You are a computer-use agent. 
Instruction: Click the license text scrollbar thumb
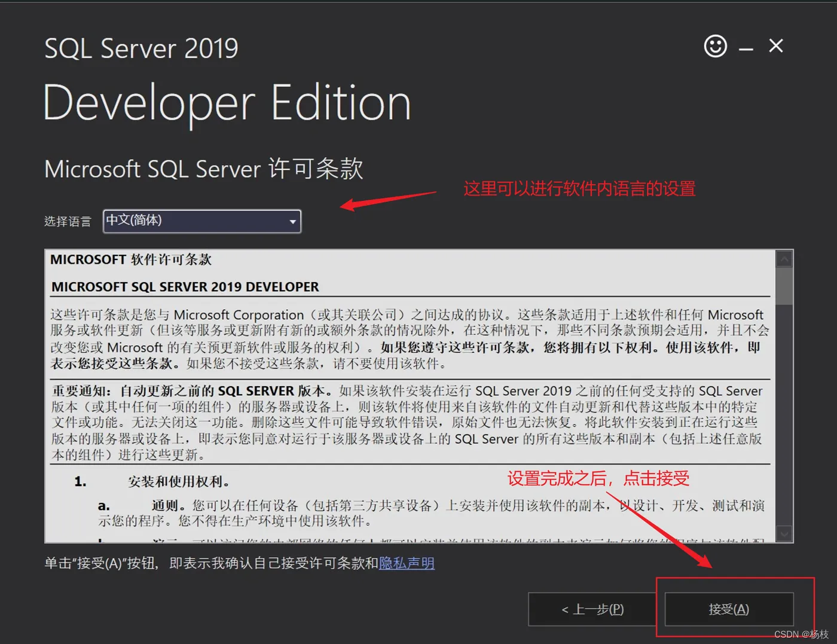coord(784,286)
